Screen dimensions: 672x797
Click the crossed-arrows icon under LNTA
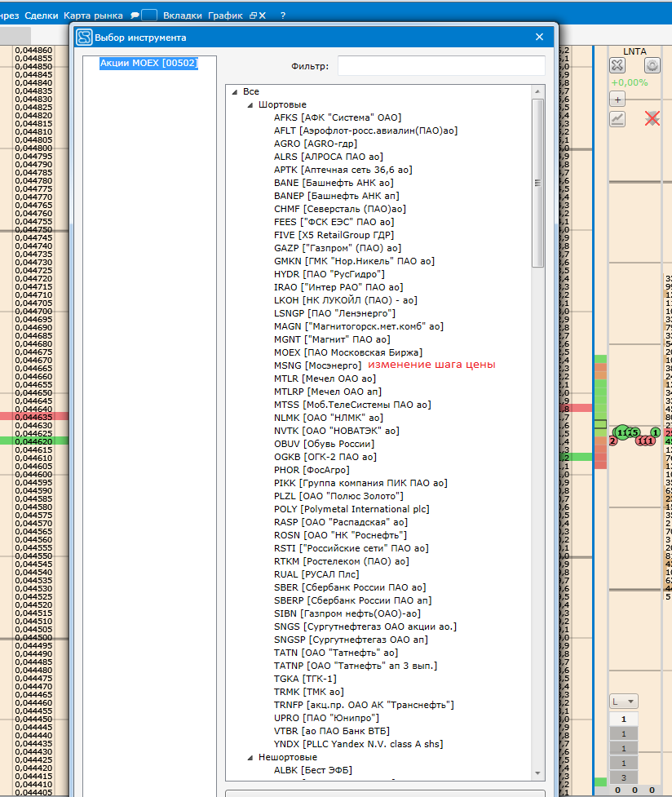[x=617, y=65]
